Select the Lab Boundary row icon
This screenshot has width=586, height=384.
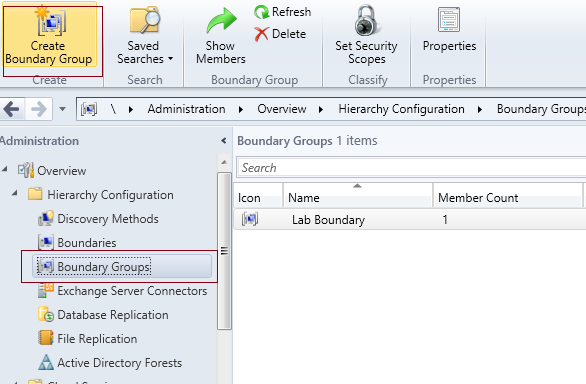coord(250,219)
